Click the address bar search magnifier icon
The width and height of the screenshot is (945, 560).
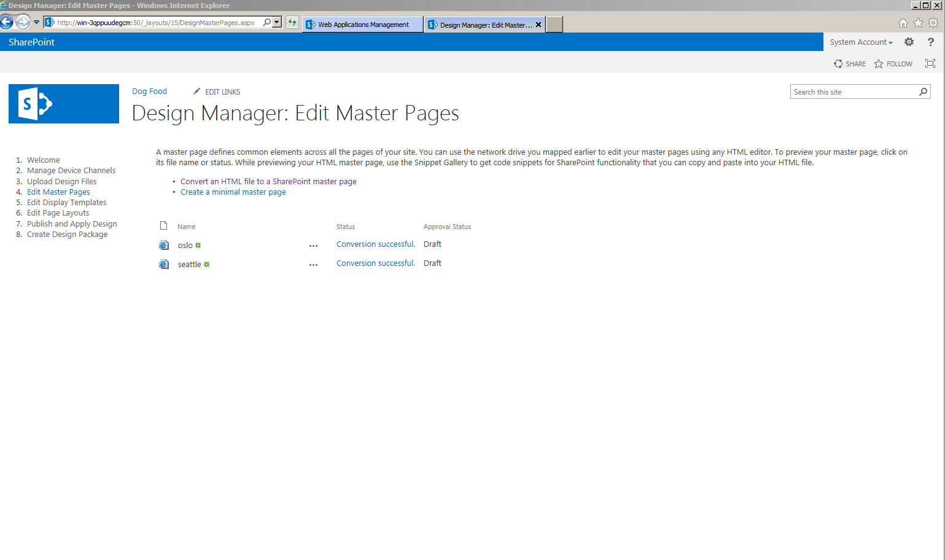tap(266, 23)
